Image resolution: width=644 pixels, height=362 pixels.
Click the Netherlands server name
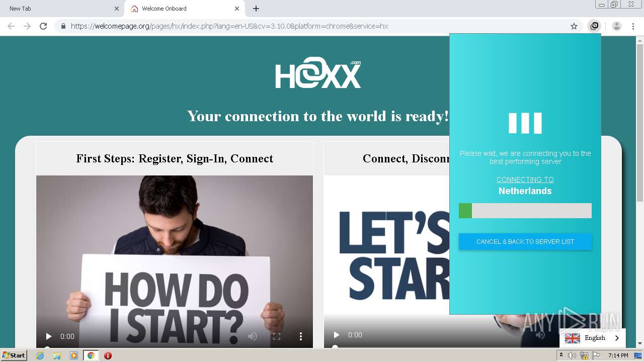pyautogui.click(x=525, y=191)
